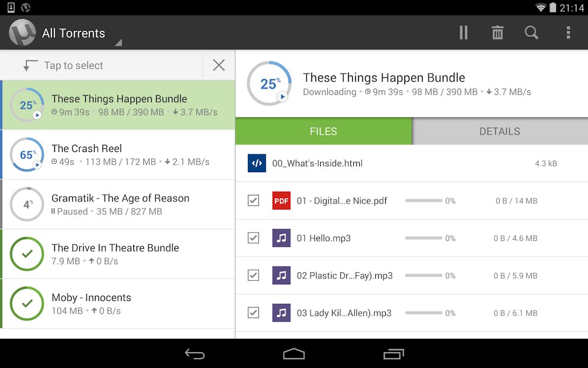Image resolution: width=588 pixels, height=368 pixels.
Task: Switch to the DETAILS tab
Action: [499, 131]
